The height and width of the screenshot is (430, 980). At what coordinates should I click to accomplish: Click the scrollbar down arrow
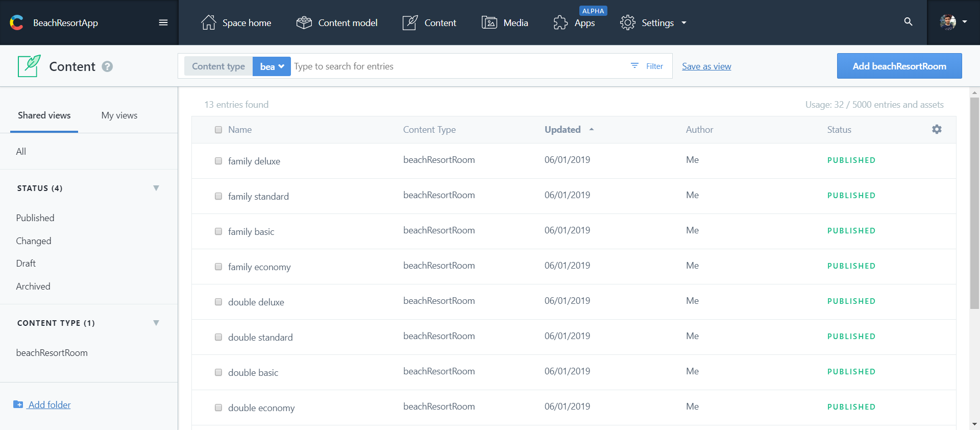click(974, 424)
